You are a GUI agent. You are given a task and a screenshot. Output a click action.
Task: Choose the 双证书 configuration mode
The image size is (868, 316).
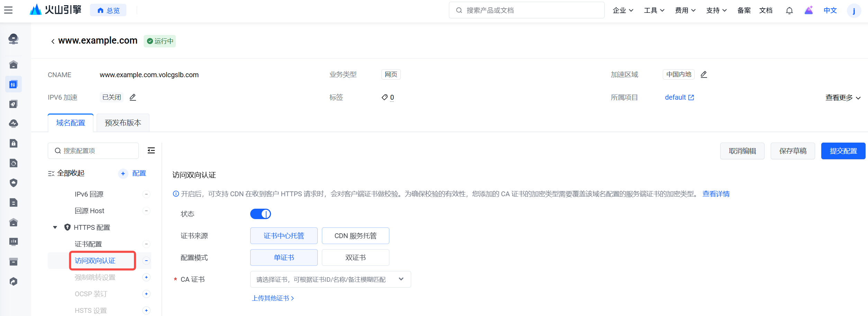click(x=355, y=258)
